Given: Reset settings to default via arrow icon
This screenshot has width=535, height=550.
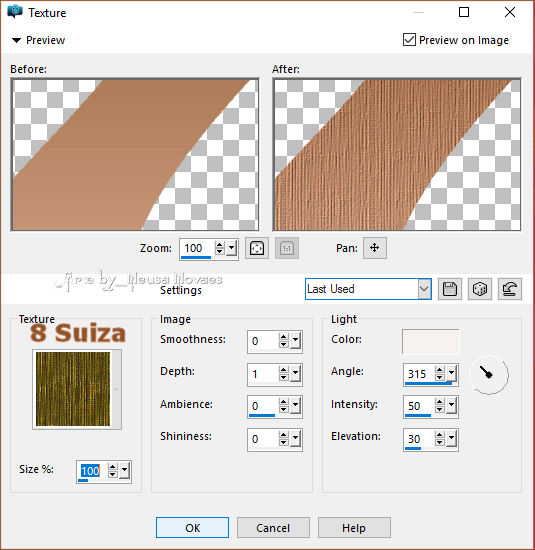Looking at the screenshot, I should point(510,289).
